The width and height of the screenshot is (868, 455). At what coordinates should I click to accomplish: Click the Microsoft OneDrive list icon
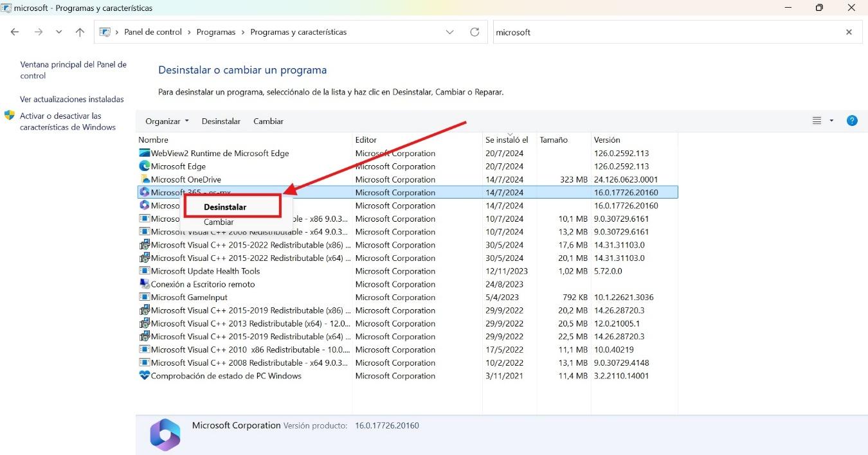click(x=143, y=179)
